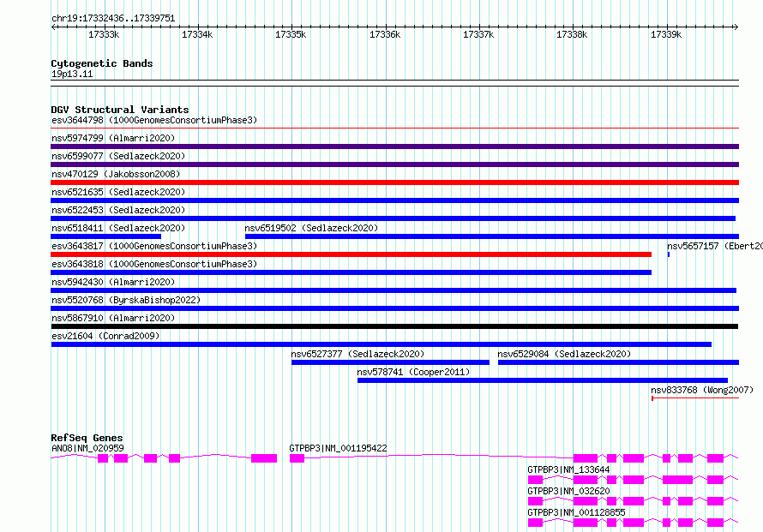Click the black nsv5867910 variant bar

(x=394, y=326)
